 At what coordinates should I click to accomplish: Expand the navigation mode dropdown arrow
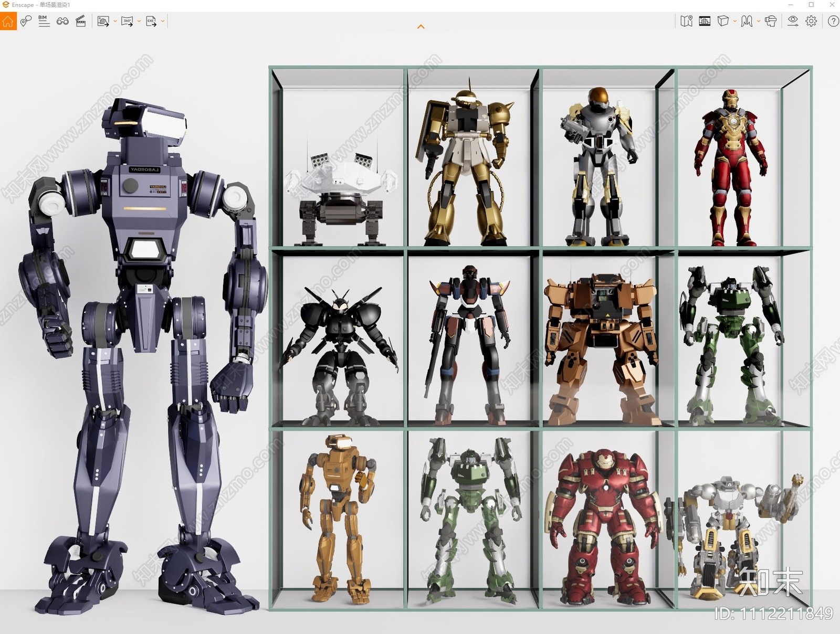tap(759, 22)
